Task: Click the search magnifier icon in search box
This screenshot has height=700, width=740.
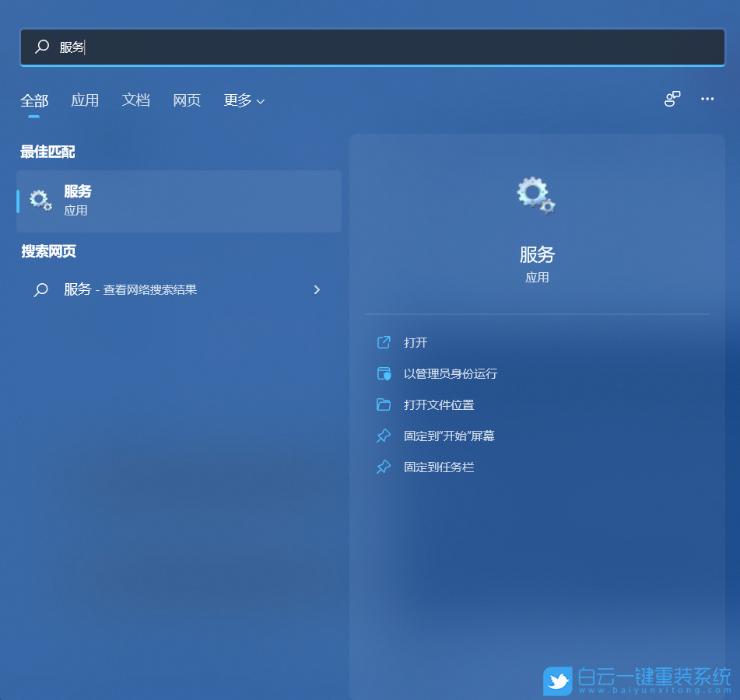Action: point(41,47)
